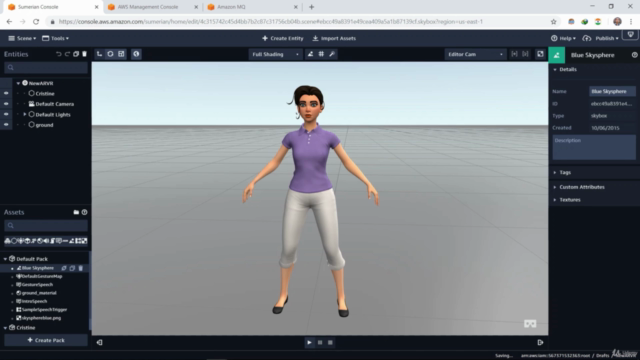This screenshot has width=640, height=360.
Task: Delete entity with Entities trash icon
Action: tap(84, 54)
